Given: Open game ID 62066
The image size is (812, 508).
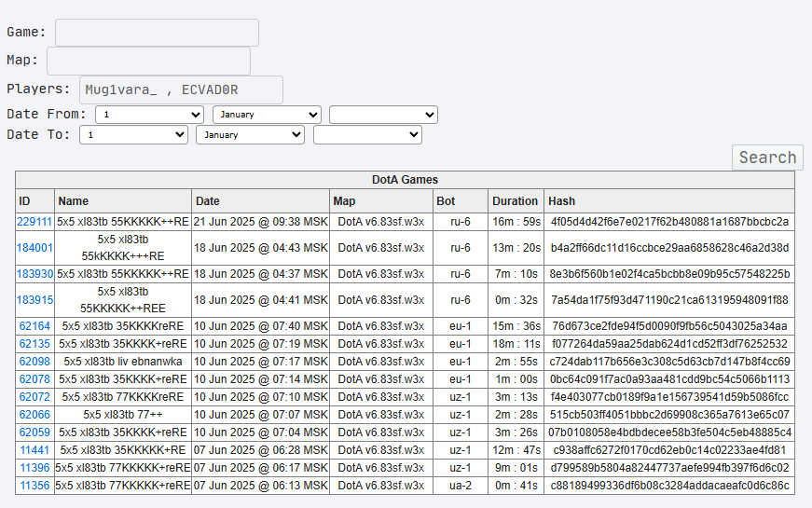Looking at the screenshot, I should tap(34, 414).
